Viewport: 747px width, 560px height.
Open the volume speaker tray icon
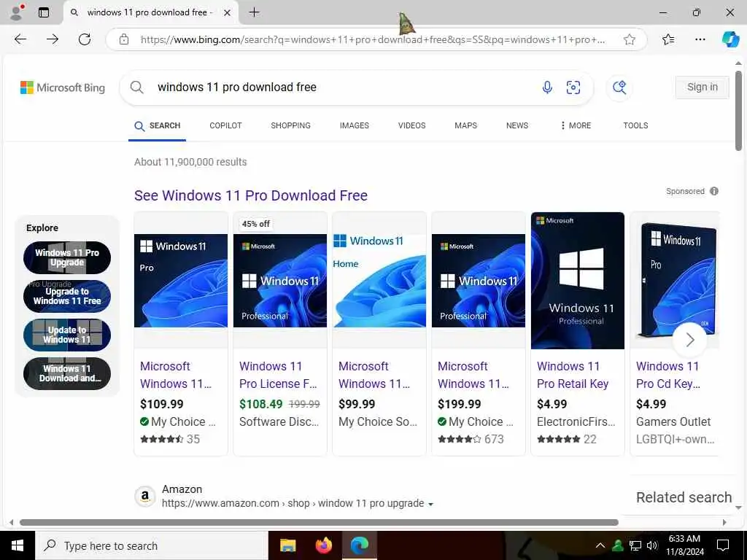(652, 545)
